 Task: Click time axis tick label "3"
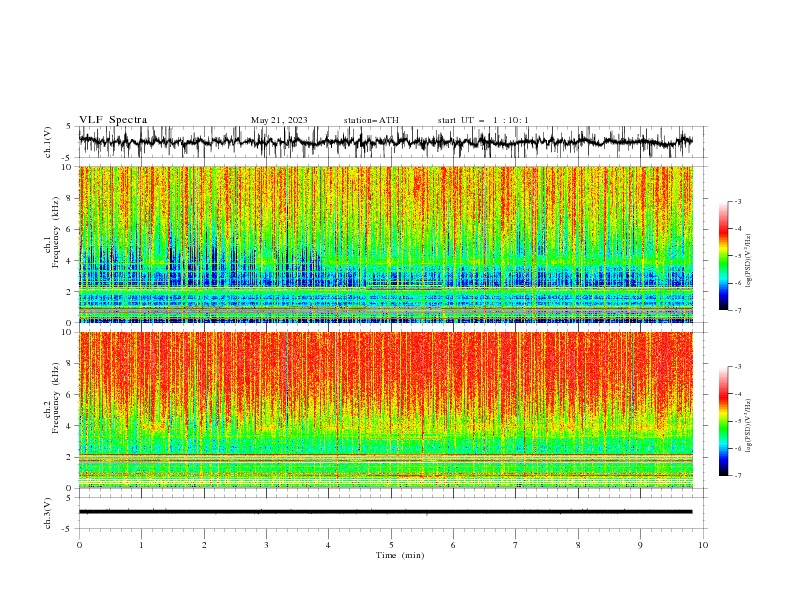tap(266, 545)
